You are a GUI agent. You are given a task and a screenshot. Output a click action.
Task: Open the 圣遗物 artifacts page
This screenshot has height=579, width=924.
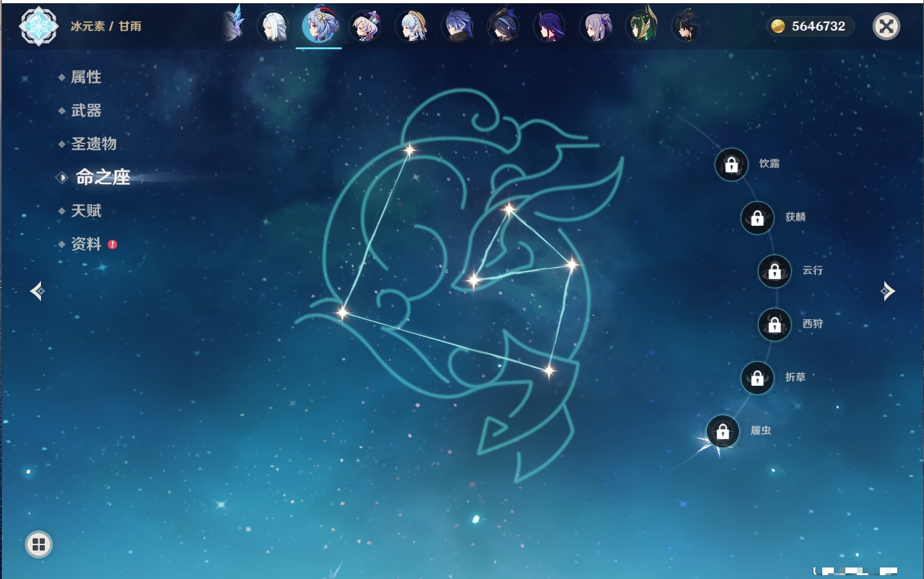(93, 144)
